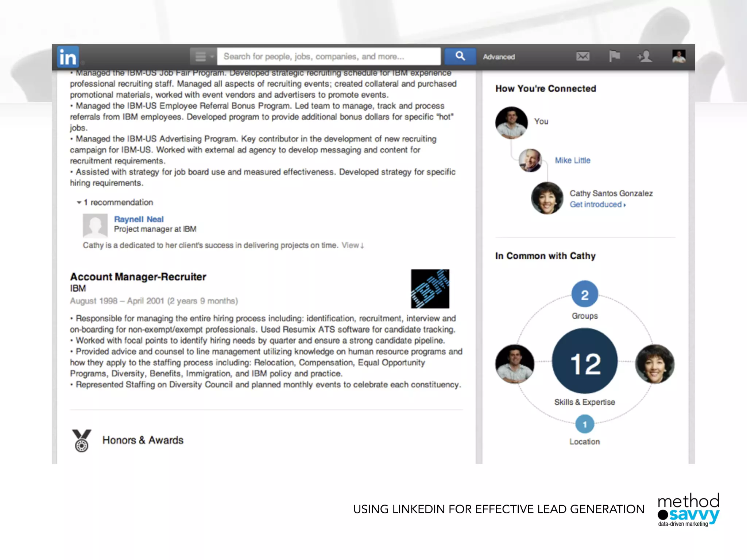Click the blue magnifier search button
747x560 pixels.
tap(460, 56)
